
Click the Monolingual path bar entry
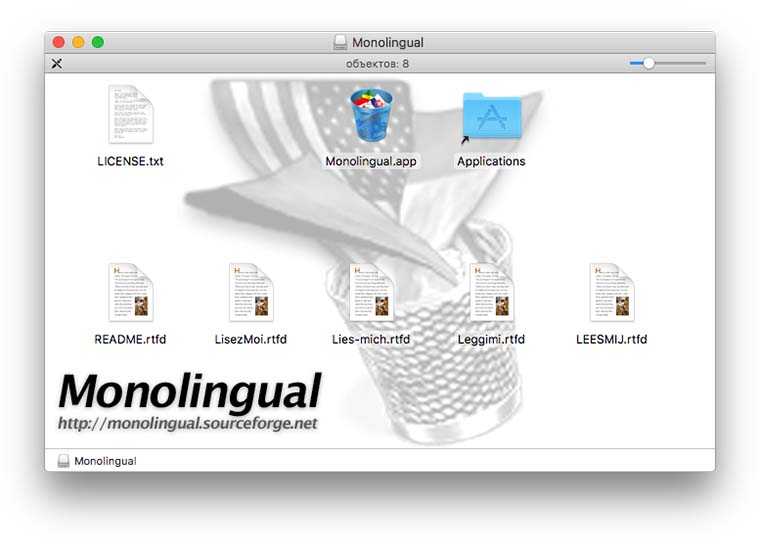[97, 461]
